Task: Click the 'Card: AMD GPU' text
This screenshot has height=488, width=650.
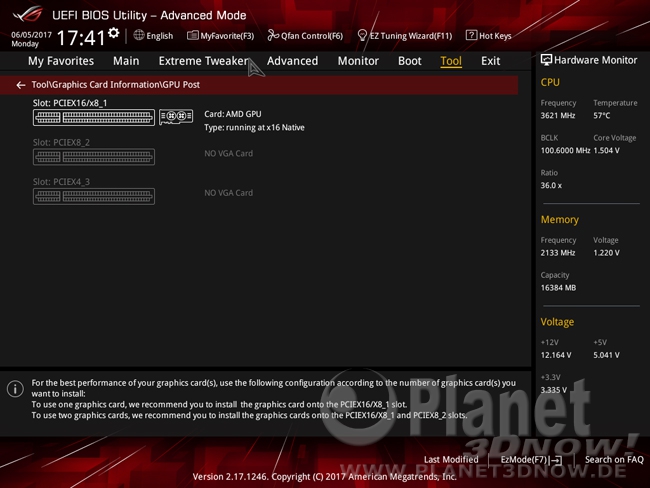Action: coord(233,114)
